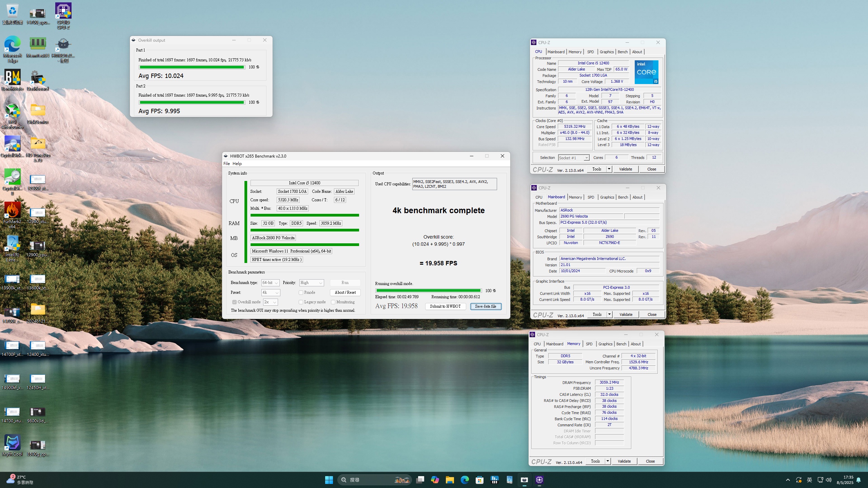
Task: Switch to the Graphics tab in the top CPU-Z window
Action: 607,52
